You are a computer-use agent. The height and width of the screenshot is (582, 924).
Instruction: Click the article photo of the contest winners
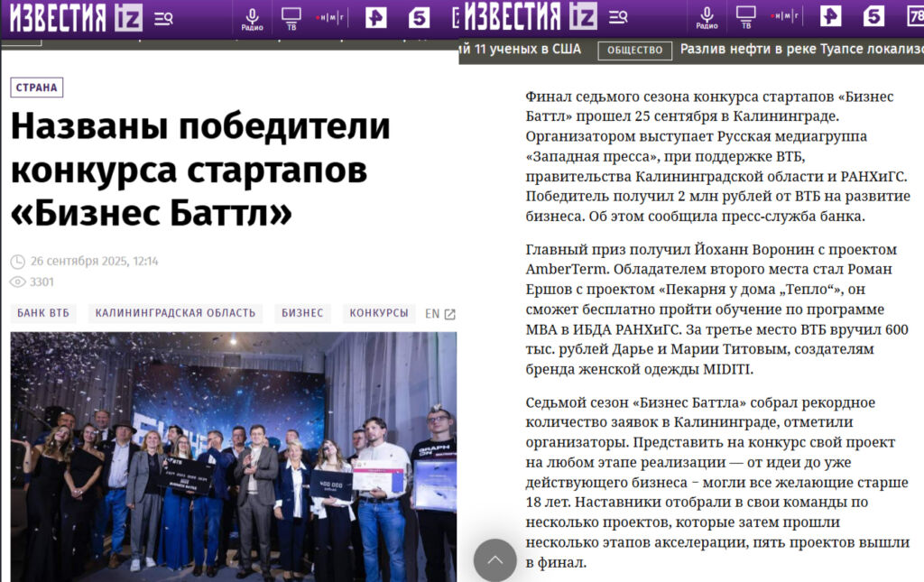coord(234,457)
